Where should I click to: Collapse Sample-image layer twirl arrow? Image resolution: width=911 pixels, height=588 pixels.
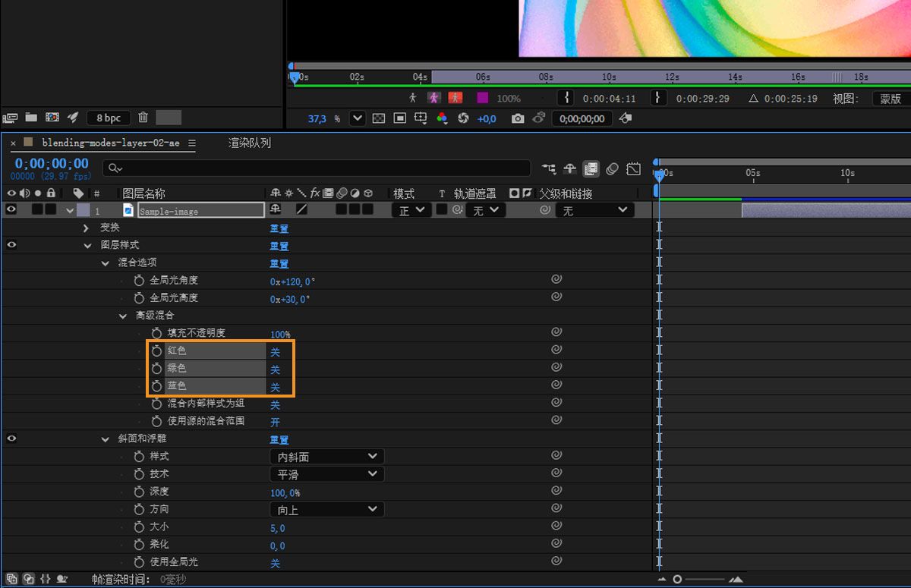(70, 210)
